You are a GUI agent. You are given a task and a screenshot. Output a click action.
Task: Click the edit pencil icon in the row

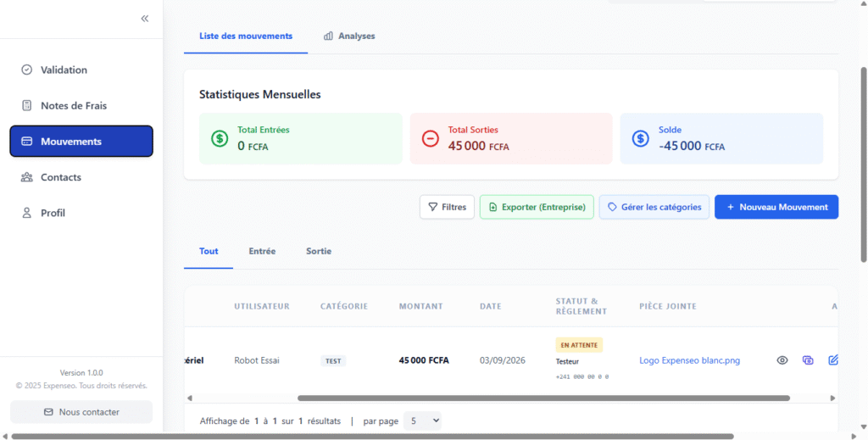(x=833, y=360)
